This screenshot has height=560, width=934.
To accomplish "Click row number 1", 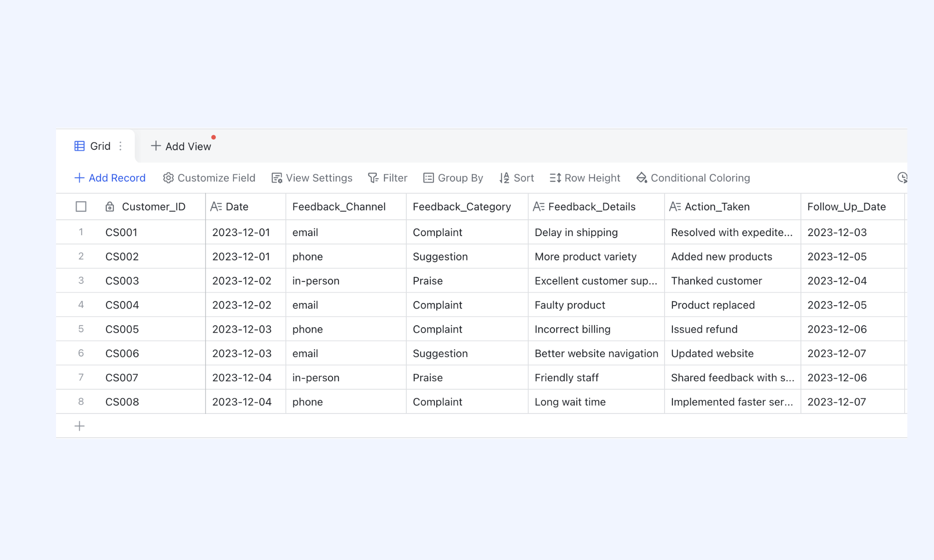I will [81, 232].
